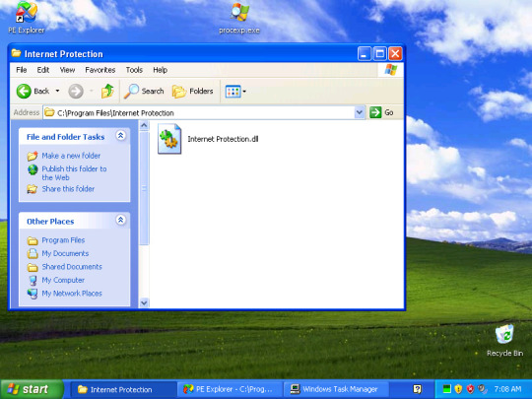The height and width of the screenshot is (399, 532).
Task: Open the Help menu
Action: [x=161, y=70]
